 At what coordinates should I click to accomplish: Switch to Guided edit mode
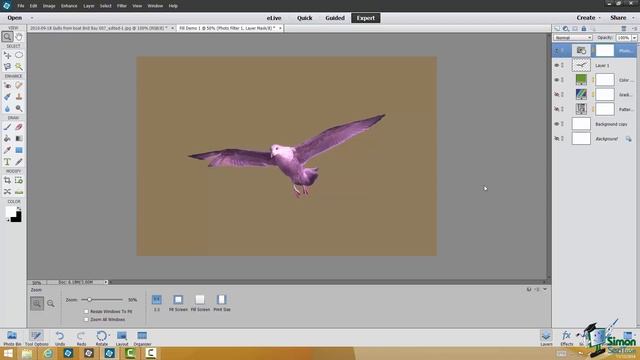coord(335,18)
